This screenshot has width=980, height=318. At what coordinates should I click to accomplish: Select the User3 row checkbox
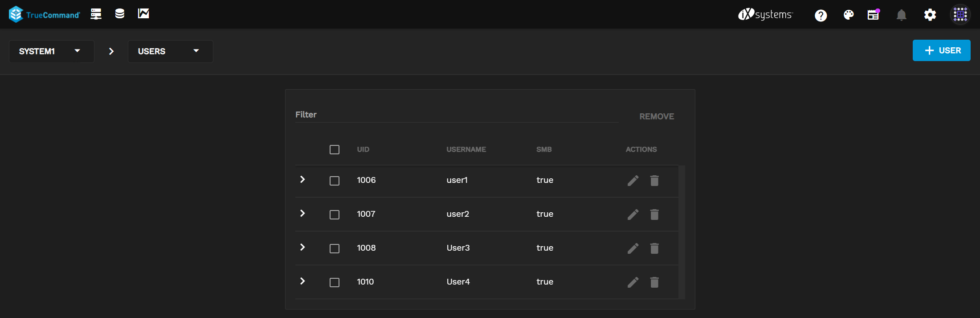(335, 249)
